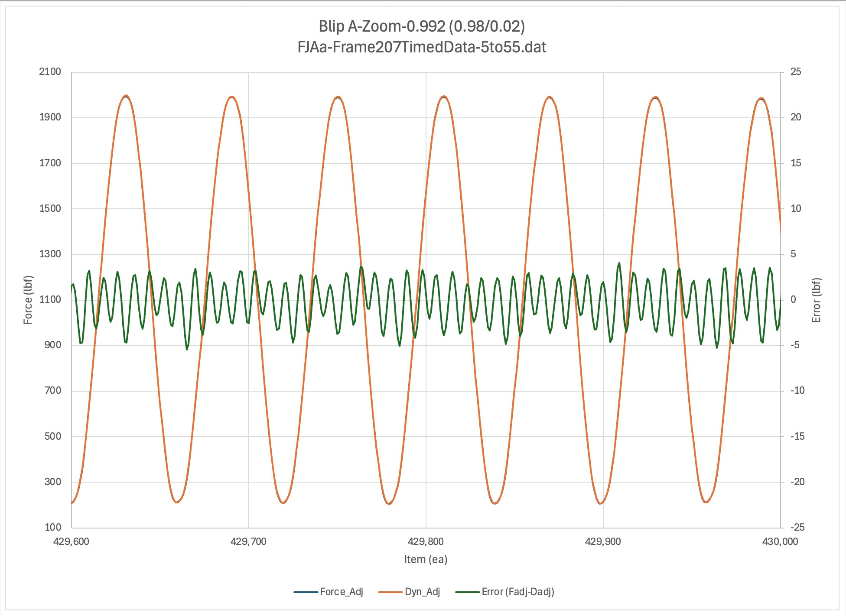Click the 2100 label on the force axis

[x=50, y=72]
